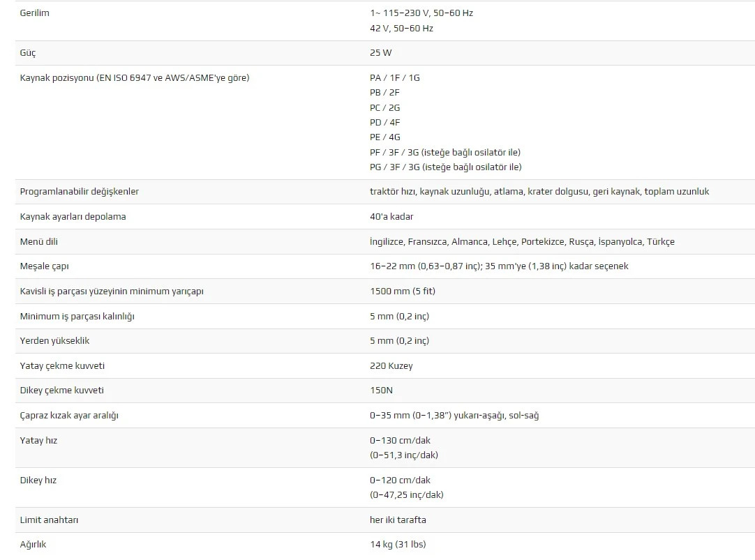The image size is (755, 560).
Task: Select the '25 W' power value
Action: pyautogui.click(x=380, y=53)
